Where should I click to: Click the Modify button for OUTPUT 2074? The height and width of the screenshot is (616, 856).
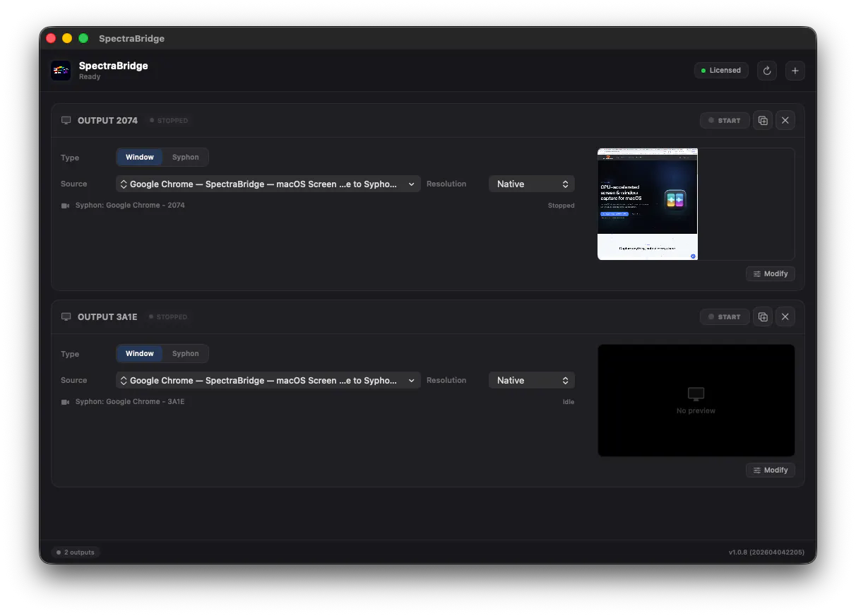[771, 274]
